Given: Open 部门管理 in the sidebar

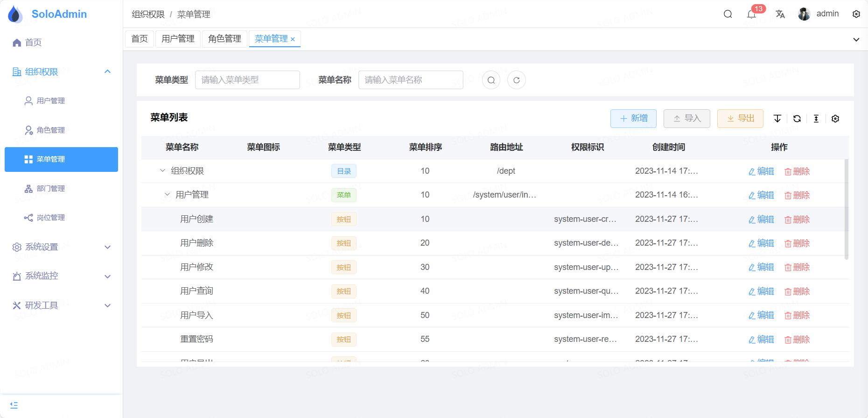Looking at the screenshot, I should pos(51,189).
